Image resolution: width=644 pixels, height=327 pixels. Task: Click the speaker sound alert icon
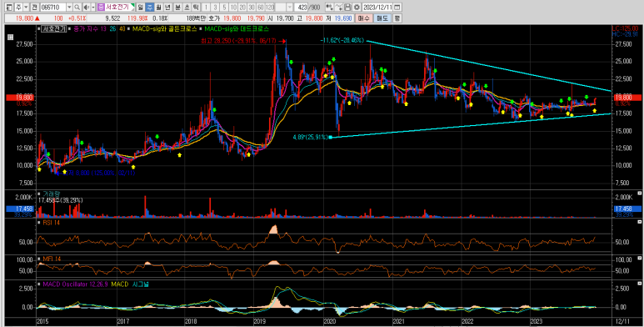[86, 8]
